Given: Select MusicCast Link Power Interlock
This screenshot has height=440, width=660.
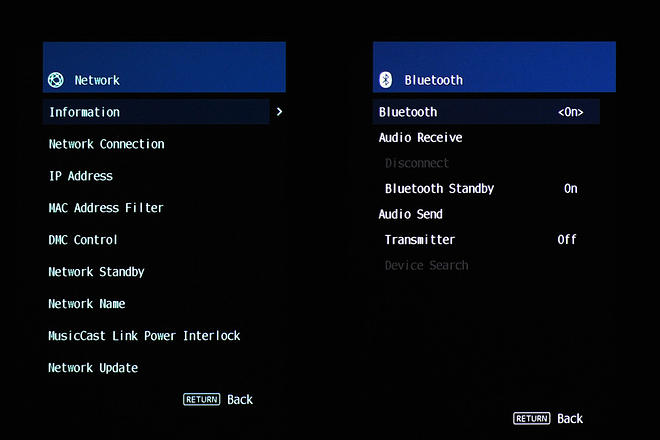Looking at the screenshot, I should pyautogui.click(x=144, y=336).
